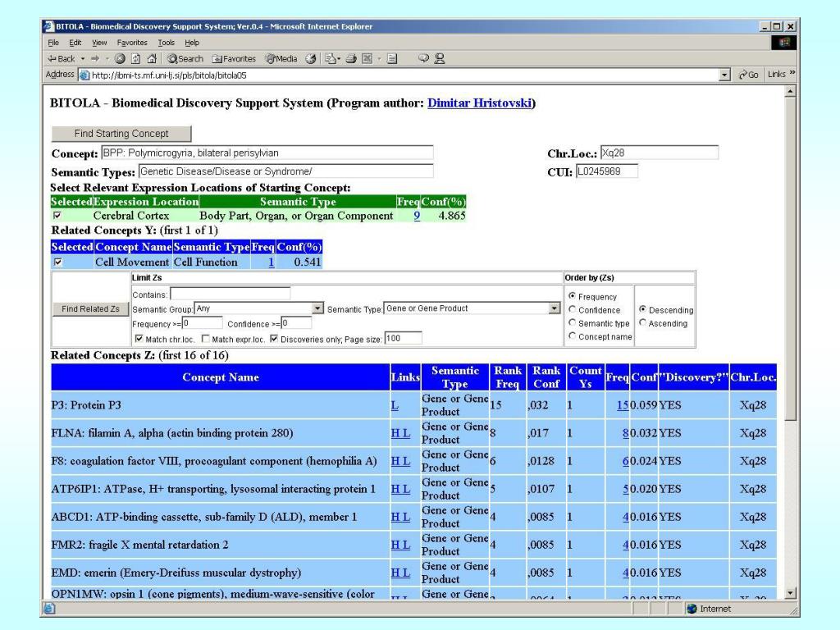Screen dimensions: 840x630
Task: Select the Frequency order radio button
Action: (572, 295)
